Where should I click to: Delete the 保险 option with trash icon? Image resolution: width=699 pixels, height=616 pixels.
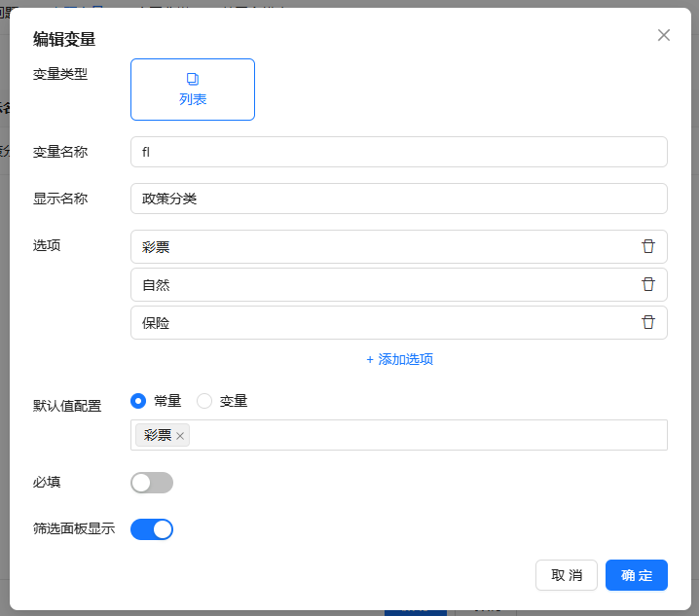click(648, 322)
